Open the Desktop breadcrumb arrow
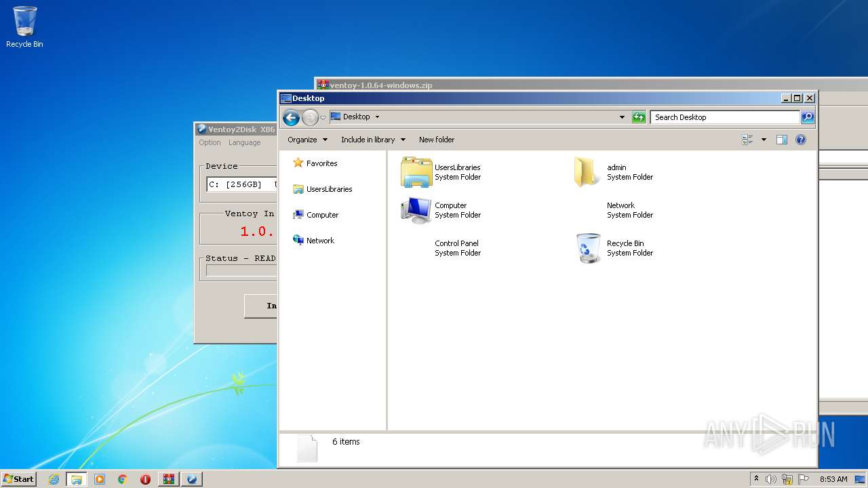Image resolution: width=868 pixels, height=488 pixels. (377, 117)
